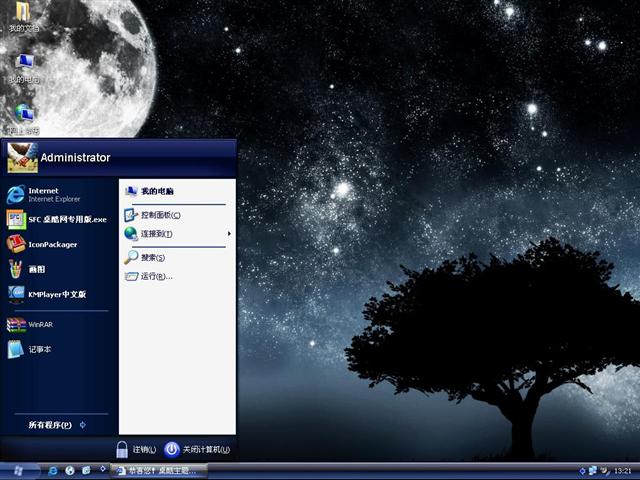Viewport: 640px width, 480px height.
Task: Select the 网上邻居 desktop icon
Action: (x=23, y=117)
